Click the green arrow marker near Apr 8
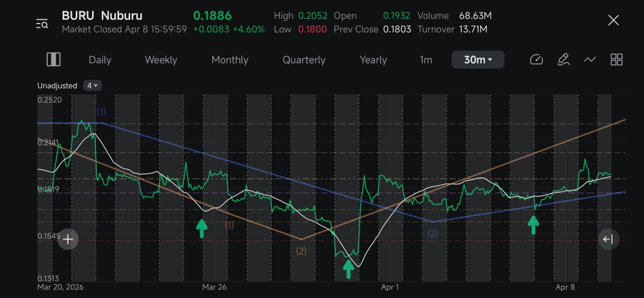Screen dimensions: 644x298 (533, 225)
